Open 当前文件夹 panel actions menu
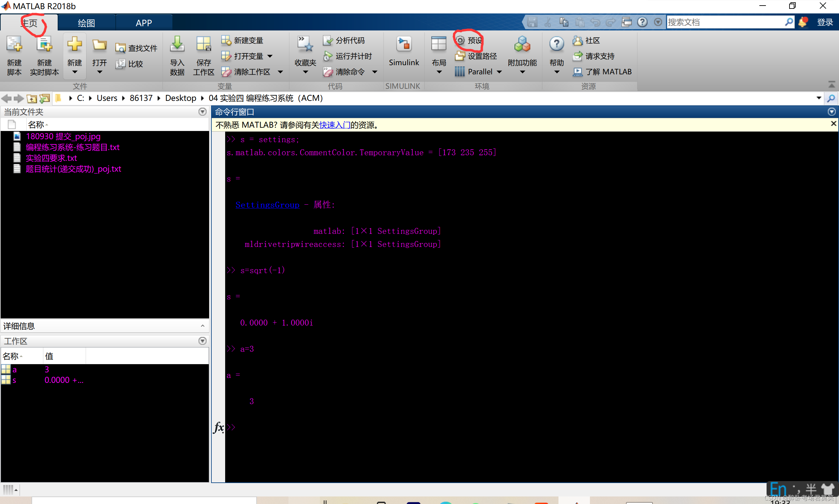Viewport: 839px width, 504px height. coord(203,112)
